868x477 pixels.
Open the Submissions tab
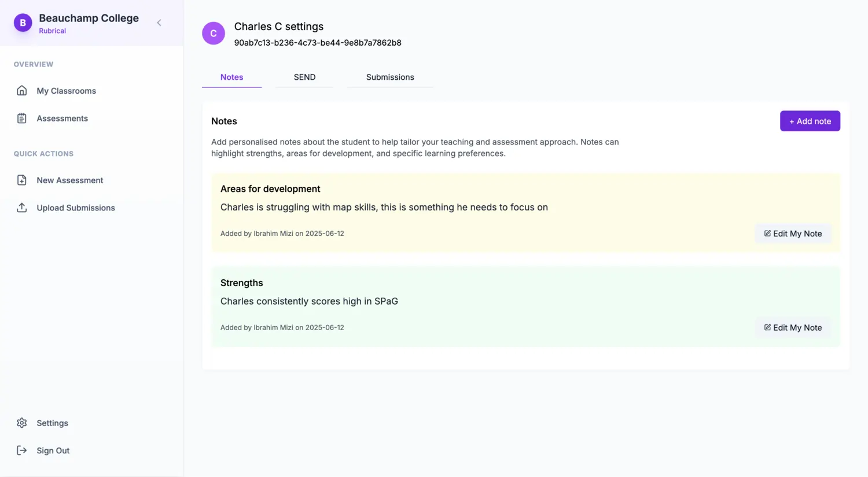pos(389,77)
